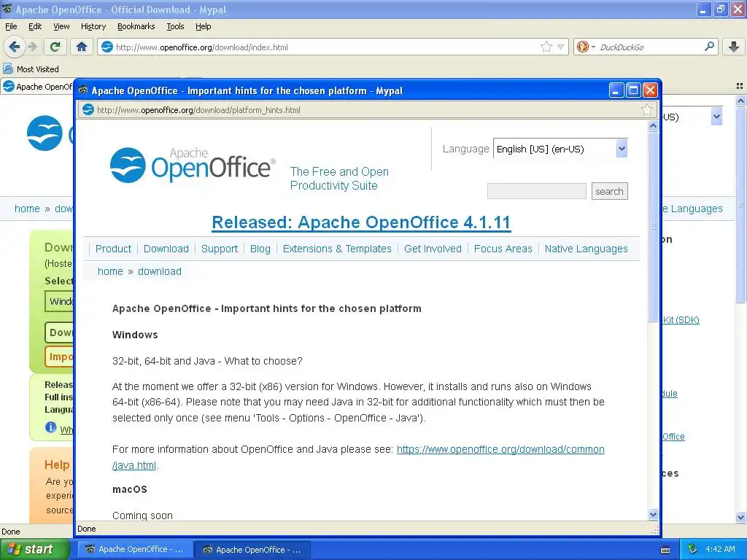Open the Blog nav link
The width and height of the screenshot is (747, 560).
260,249
